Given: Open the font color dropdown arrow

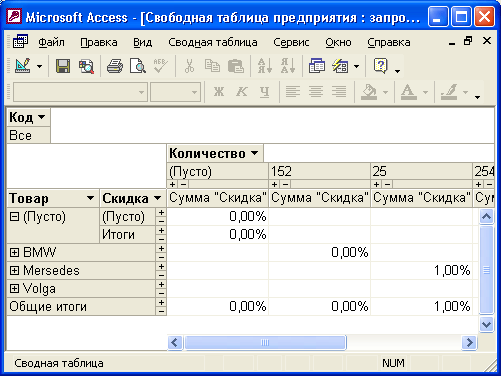Looking at the screenshot, I should coord(425,92).
